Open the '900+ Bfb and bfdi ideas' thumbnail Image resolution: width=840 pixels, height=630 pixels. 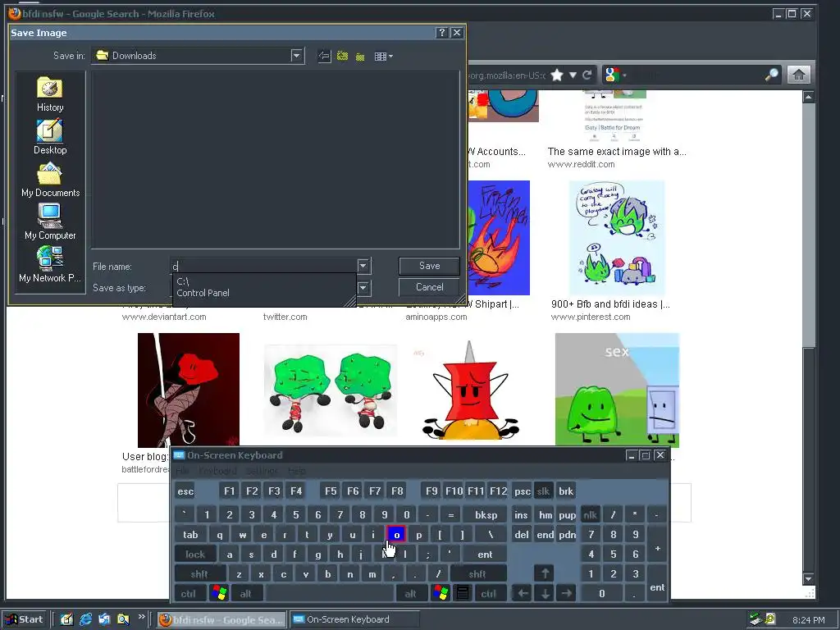tap(617, 238)
